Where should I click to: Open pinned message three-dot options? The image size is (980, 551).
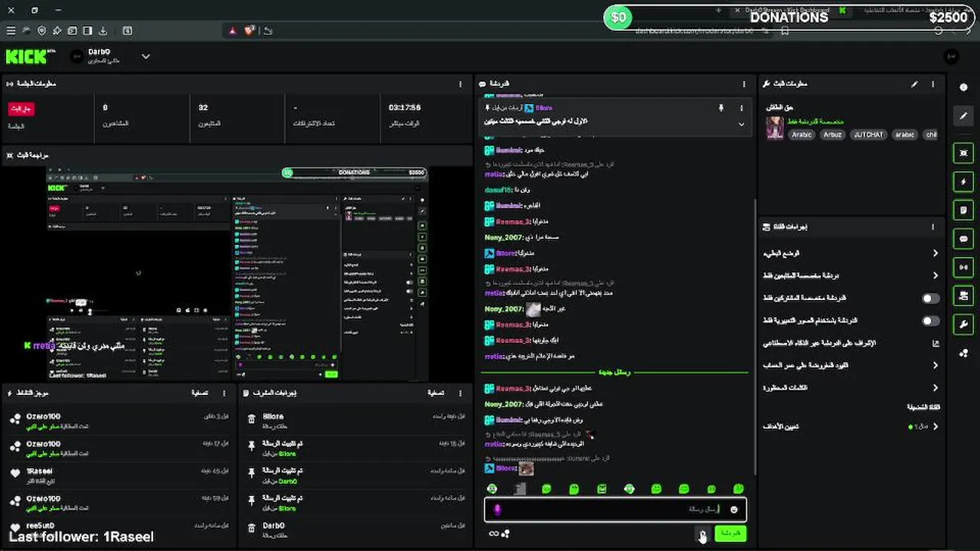(741, 108)
